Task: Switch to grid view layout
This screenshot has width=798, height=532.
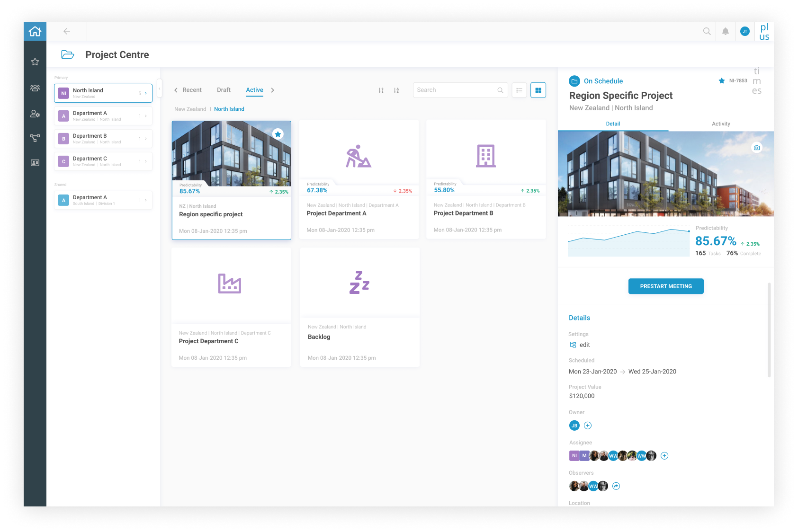Action: pyautogui.click(x=538, y=90)
